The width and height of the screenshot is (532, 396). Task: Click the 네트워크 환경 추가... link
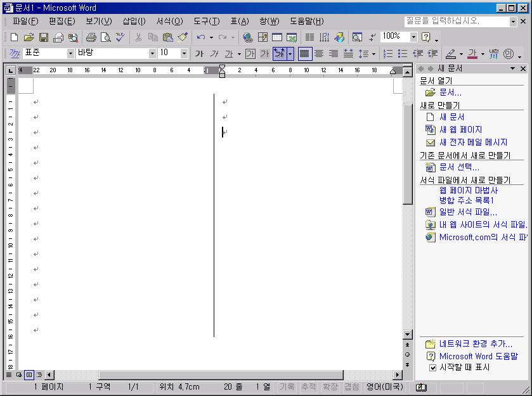tap(476, 344)
